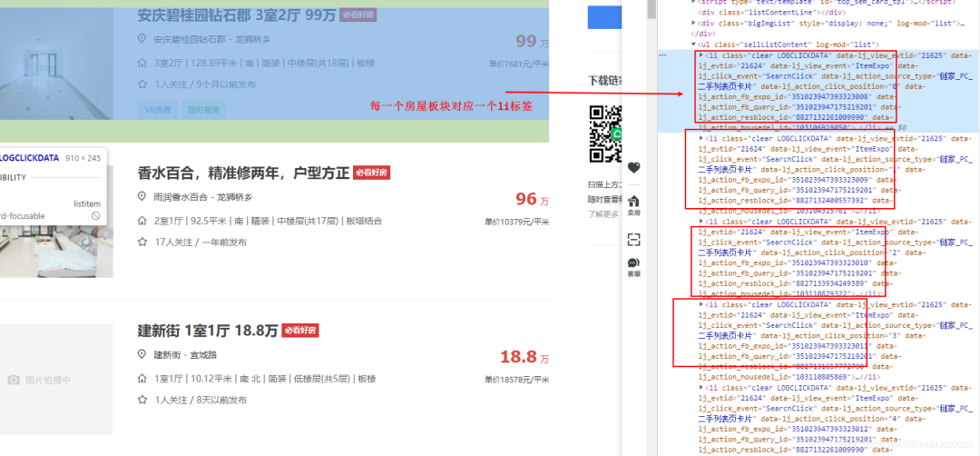
Task: Click star icon beside 8天以前发布
Action: (142, 400)
